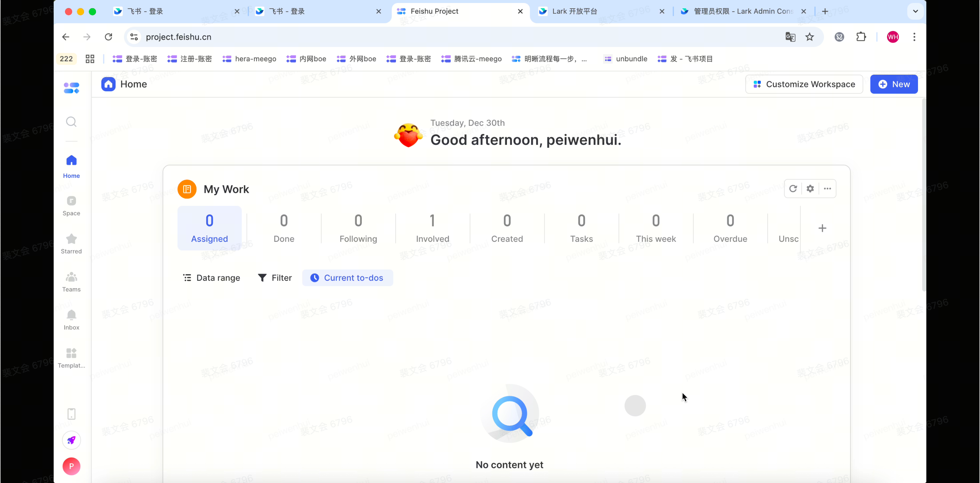This screenshot has width=980, height=483.
Task: Open the 内网boe bookmark
Action: click(x=307, y=59)
